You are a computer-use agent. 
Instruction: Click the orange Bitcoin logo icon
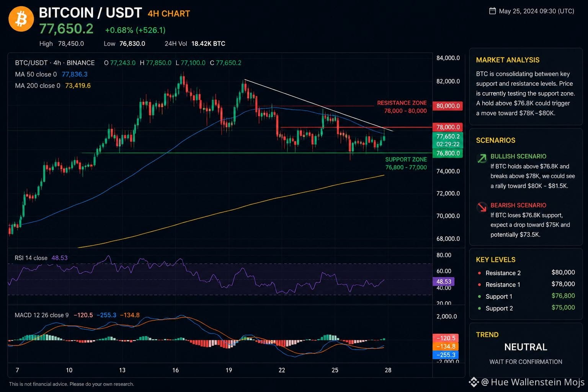[x=21, y=19]
